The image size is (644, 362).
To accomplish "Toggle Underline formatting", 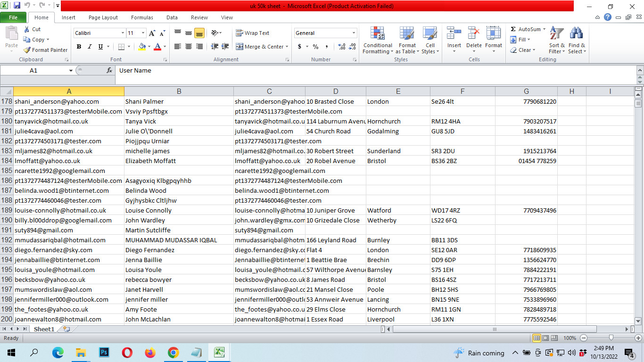I will coord(100,47).
